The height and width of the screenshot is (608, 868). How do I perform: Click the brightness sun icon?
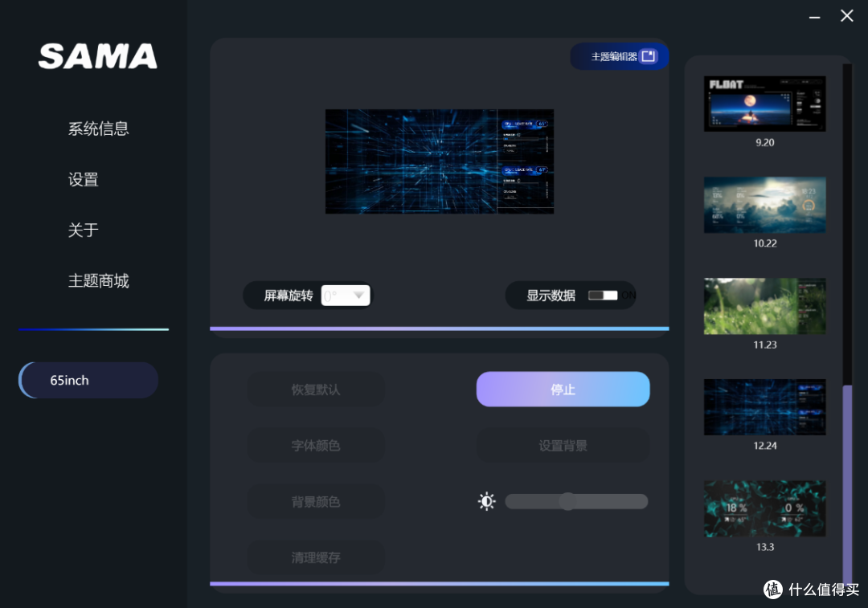[486, 501]
